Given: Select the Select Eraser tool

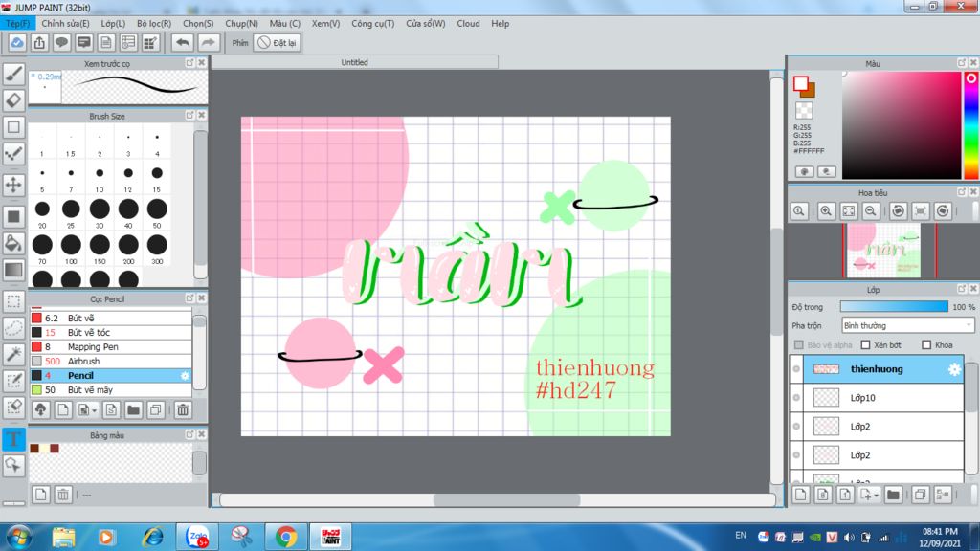Looking at the screenshot, I should pyautogui.click(x=13, y=408).
